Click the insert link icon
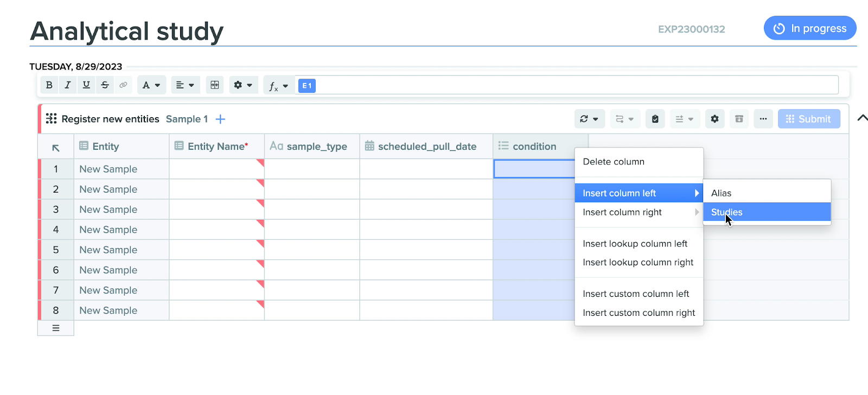Screen dimensions: 868x395 (x=123, y=85)
